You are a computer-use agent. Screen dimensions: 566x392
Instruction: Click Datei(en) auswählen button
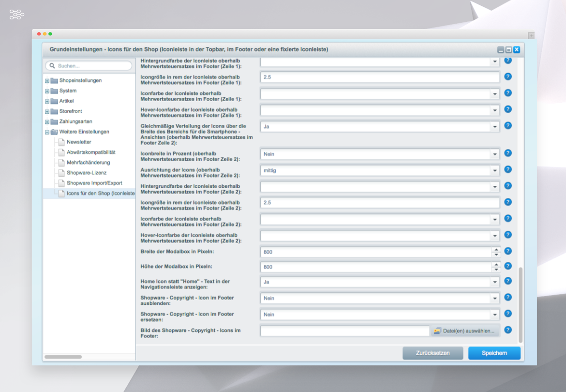click(465, 331)
